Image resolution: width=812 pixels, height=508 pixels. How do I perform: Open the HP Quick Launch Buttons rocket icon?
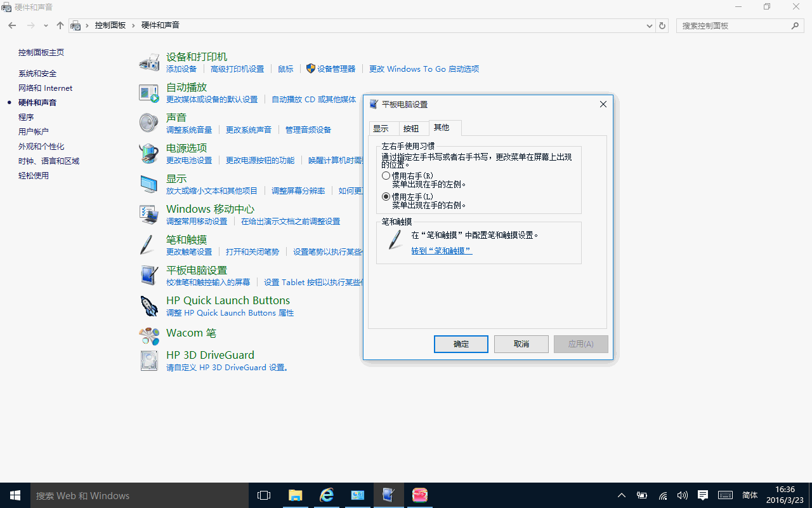(149, 306)
